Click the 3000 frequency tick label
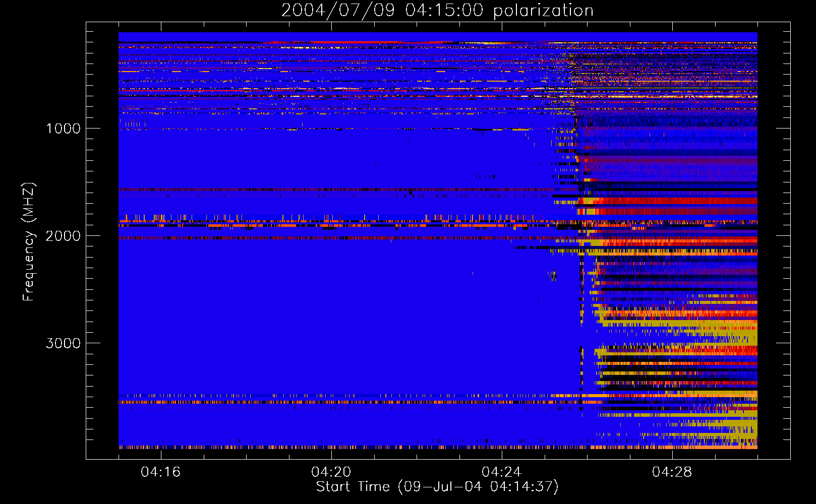Screen dimensions: 816x504 pos(63,343)
